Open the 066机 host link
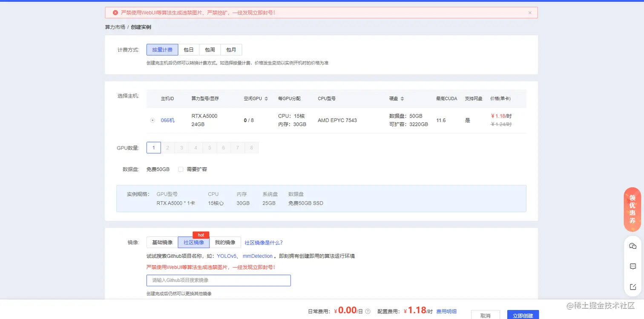 (168, 120)
